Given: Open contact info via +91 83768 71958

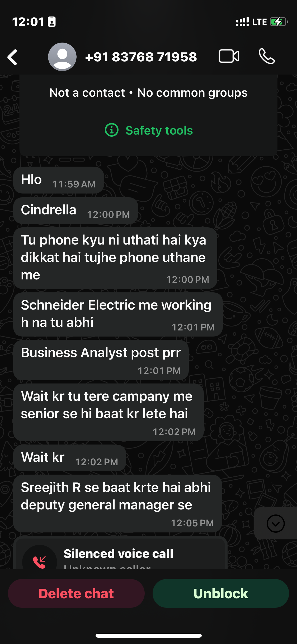Looking at the screenshot, I should 141,57.
